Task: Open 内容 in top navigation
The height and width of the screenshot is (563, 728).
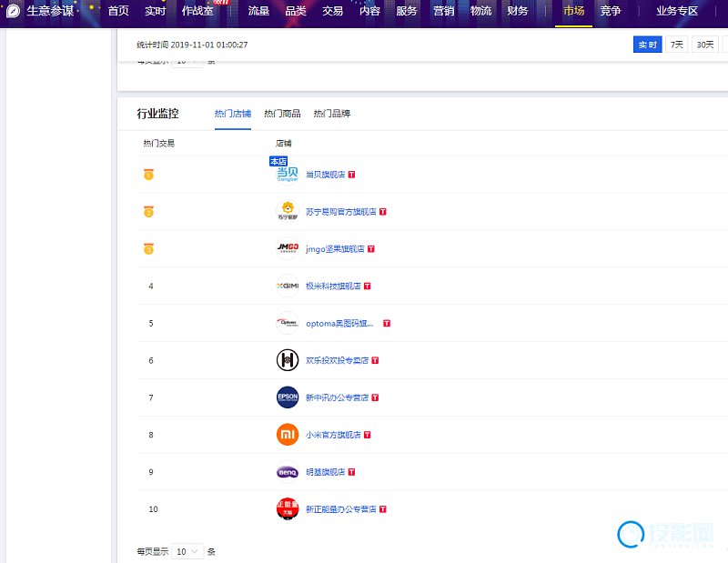Action: (369, 11)
